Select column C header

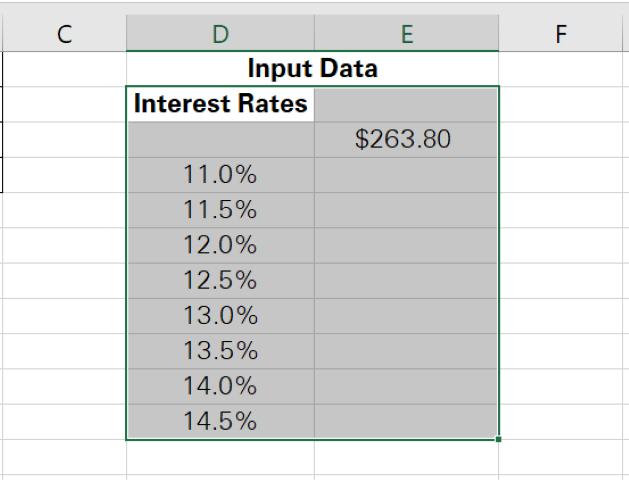click(64, 35)
